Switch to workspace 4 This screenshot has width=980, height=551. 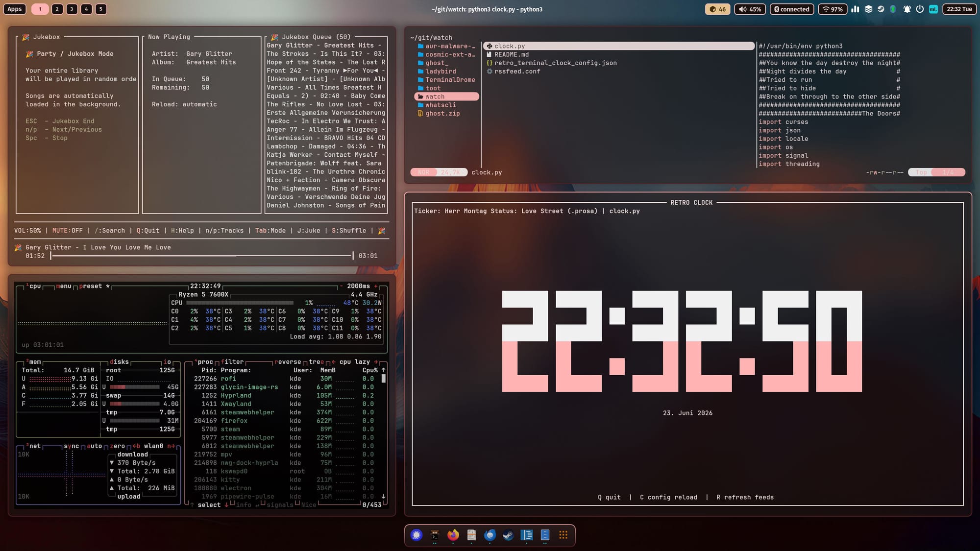(87, 9)
